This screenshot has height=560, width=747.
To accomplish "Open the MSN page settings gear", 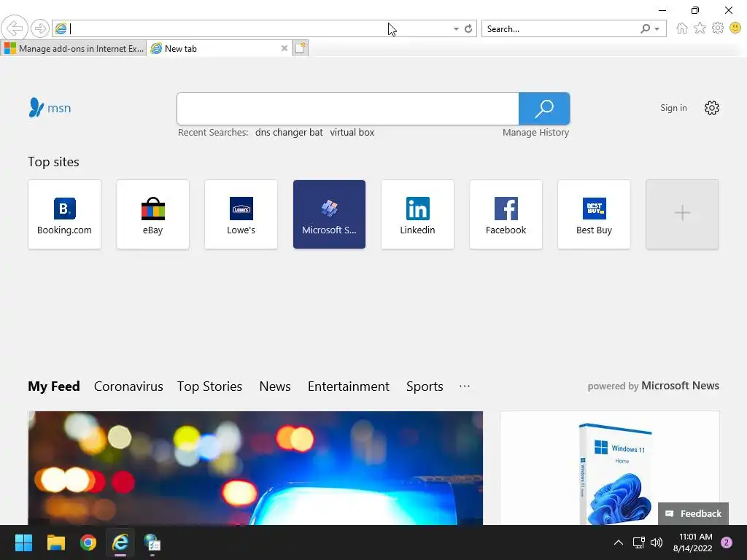I will pos(712,108).
